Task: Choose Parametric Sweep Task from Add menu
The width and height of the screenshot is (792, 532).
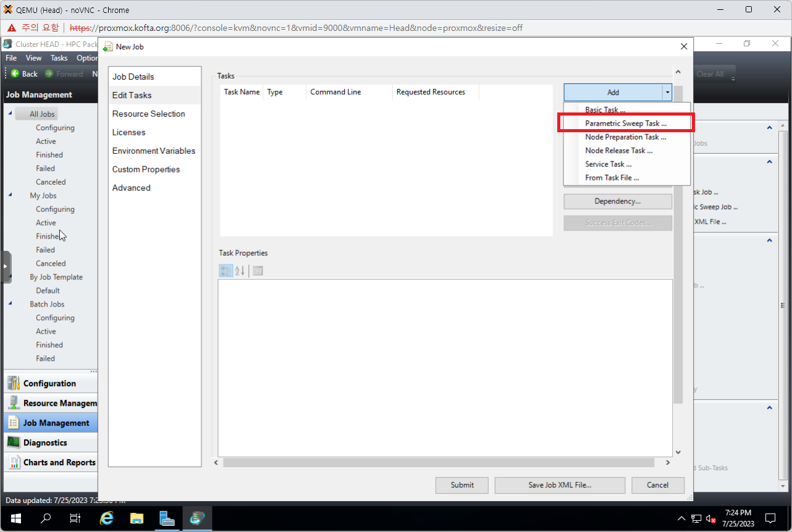Action: pyautogui.click(x=625, y=124)
